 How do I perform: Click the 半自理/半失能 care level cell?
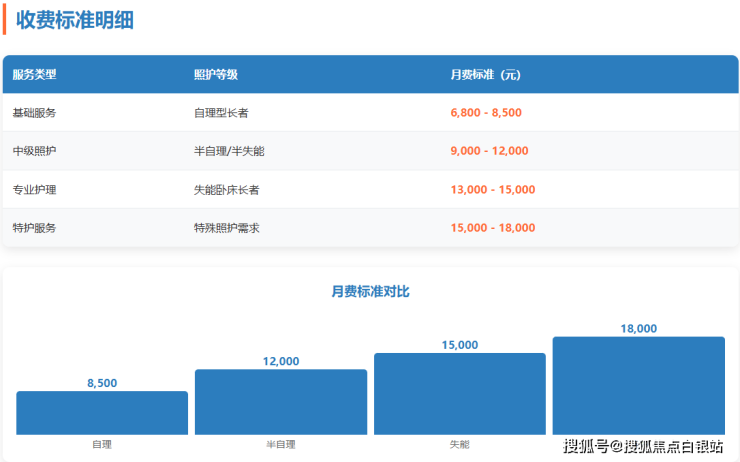tap(229, 151)
